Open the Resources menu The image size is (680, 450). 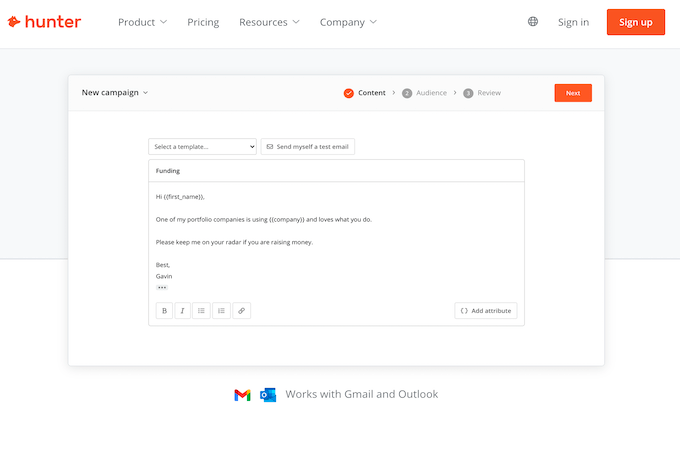270,22
